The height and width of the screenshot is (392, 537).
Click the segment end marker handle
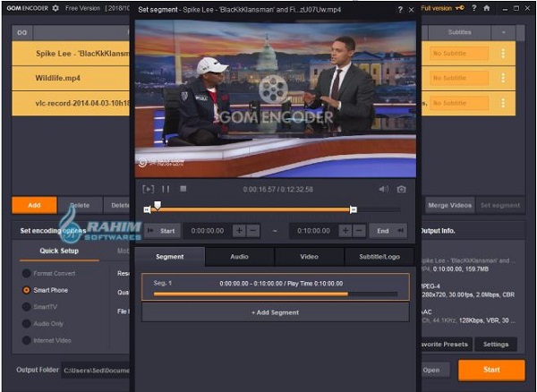(354, 209)
